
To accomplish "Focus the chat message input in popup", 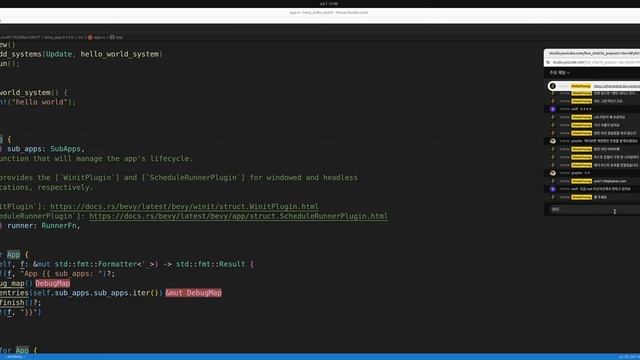I will click(x=594, y=210).
